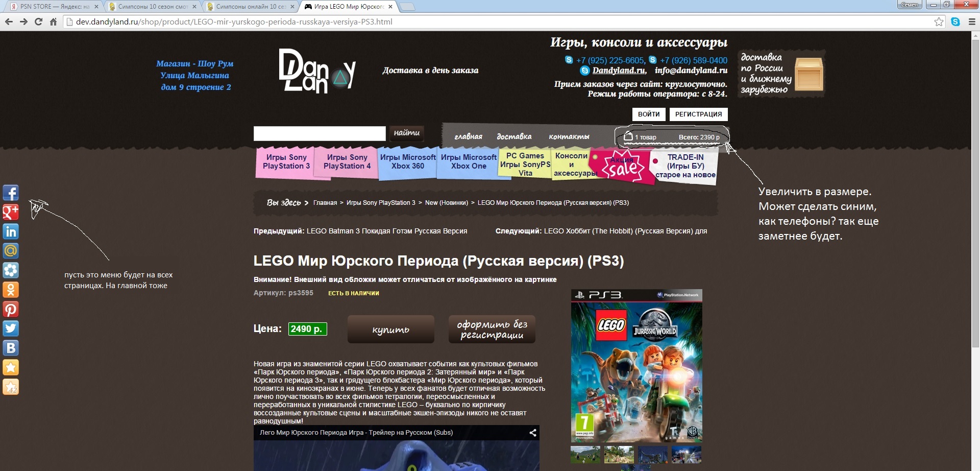Click the РЕГИСТРАЦИЯ button

698,114
